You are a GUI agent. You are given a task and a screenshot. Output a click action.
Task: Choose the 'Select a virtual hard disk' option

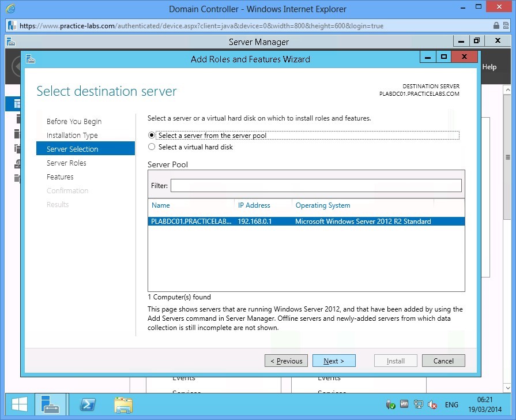pos(151,146)
